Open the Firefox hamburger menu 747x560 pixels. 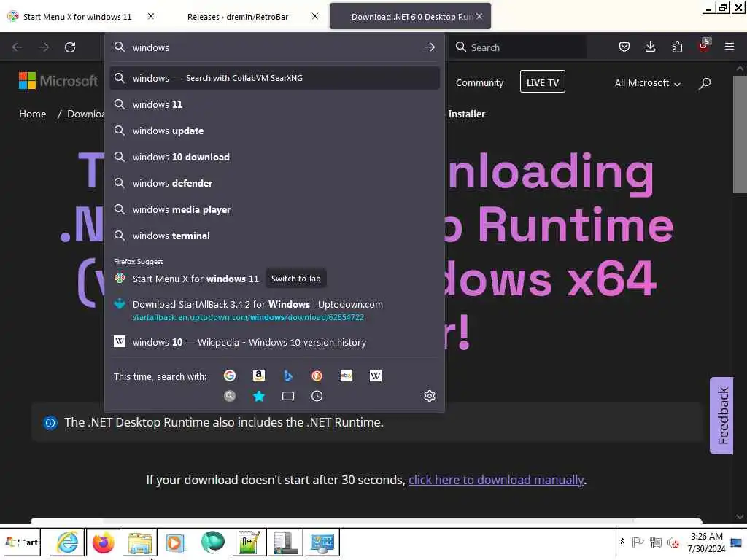[x=729, y=47]
